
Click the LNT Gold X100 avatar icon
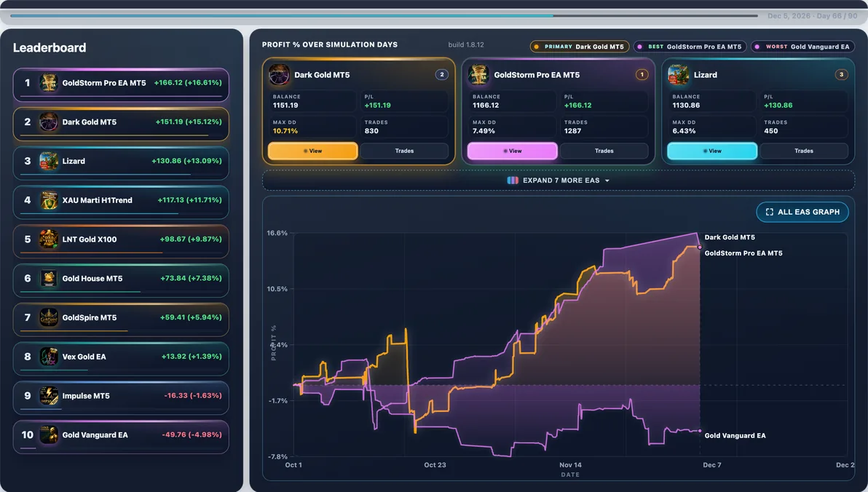tap(49, 239)
